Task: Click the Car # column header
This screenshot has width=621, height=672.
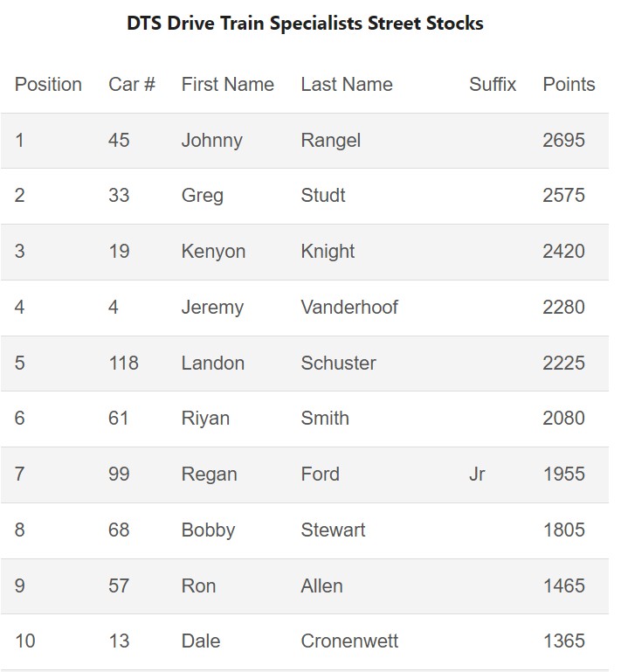Action: 132,85
